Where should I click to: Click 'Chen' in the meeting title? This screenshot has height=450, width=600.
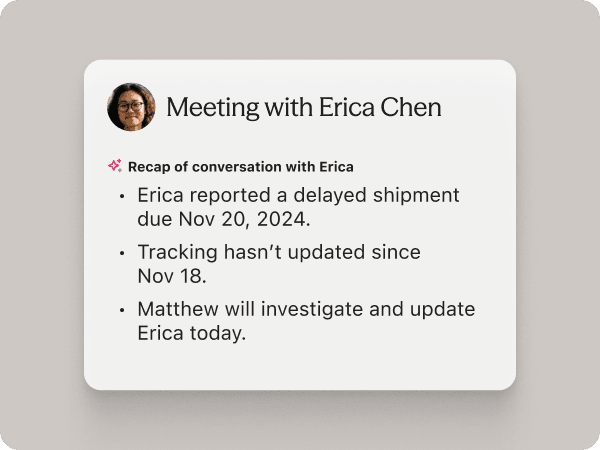[x=409, y=107]
